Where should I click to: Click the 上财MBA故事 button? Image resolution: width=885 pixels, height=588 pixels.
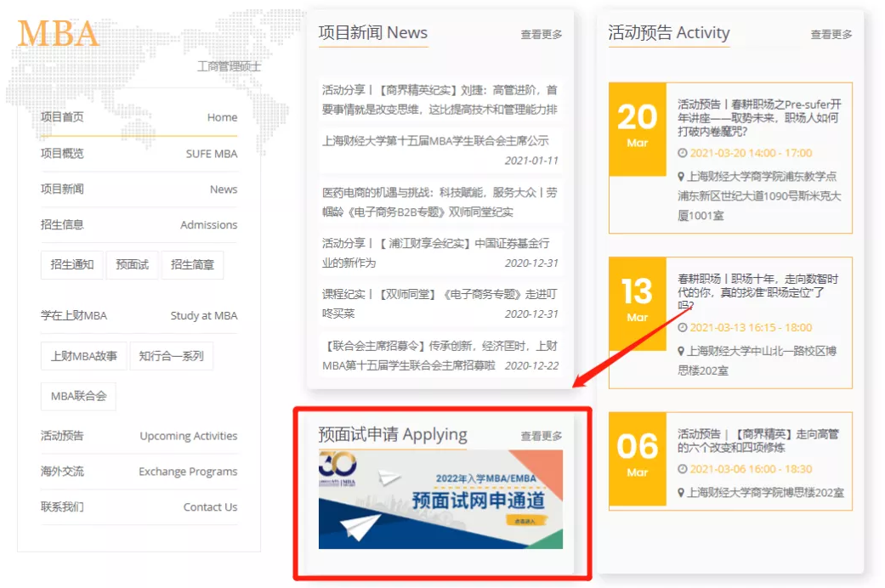83,356
